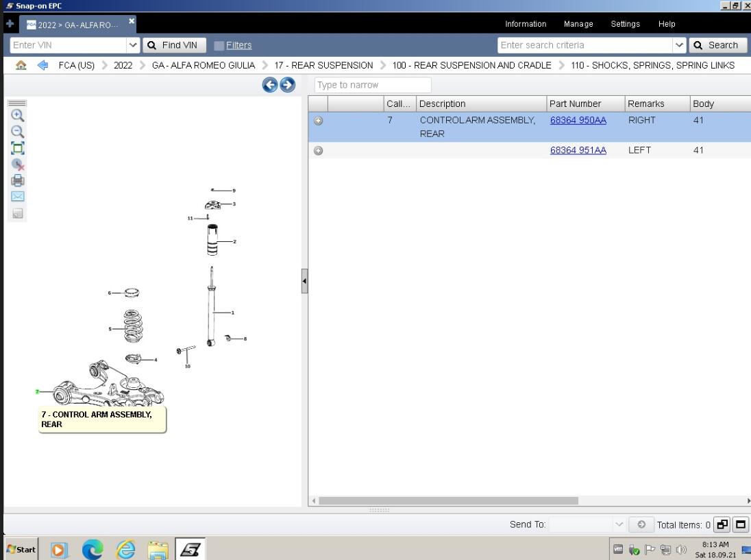
Task: Open a new tab with plus icon
Action: pyautogui.click(x=10, y=23)
